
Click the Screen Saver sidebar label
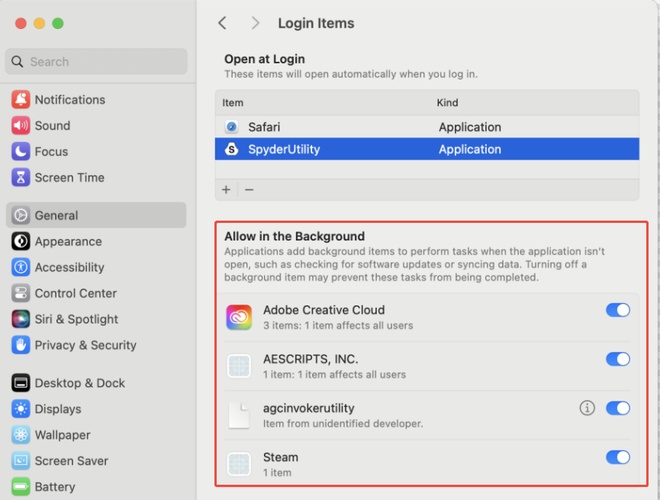point(72,461)
